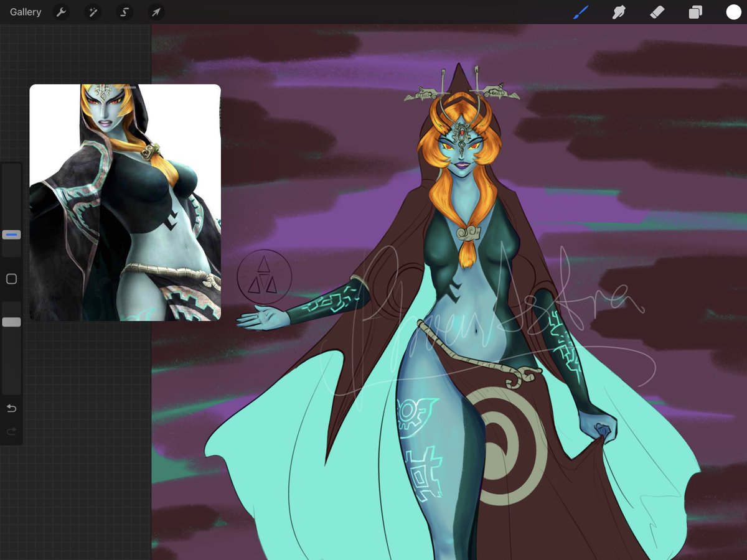Return to the Gallery
747x560 pixels.
click(x=24, y=12)
